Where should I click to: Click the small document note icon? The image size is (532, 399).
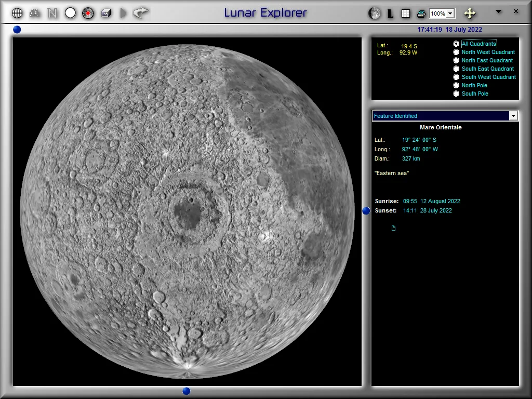point(394,228)
